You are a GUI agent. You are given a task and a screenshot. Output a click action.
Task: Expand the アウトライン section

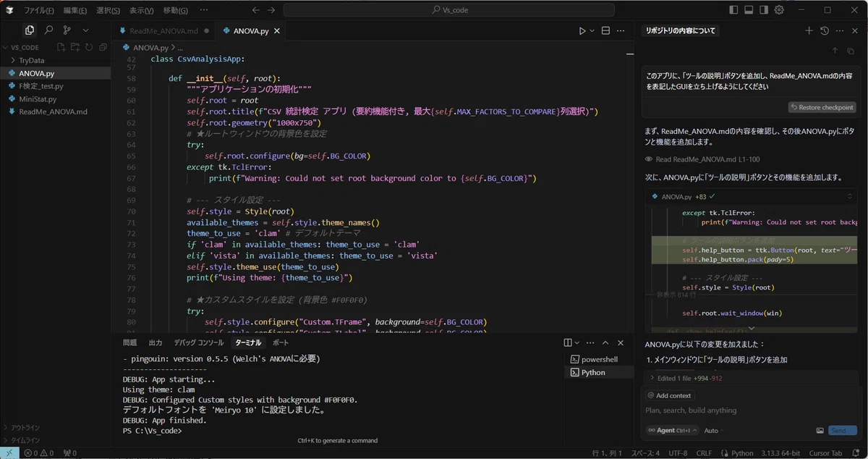pyautogui.click(x=56, y=427)
